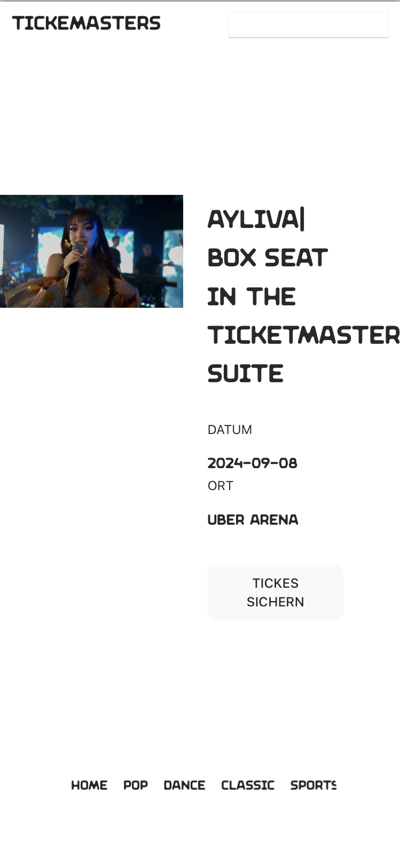Viewport: 400px width, 868px height.
Task: Click the ORT label above the venue name
Action: coord(221,485)
